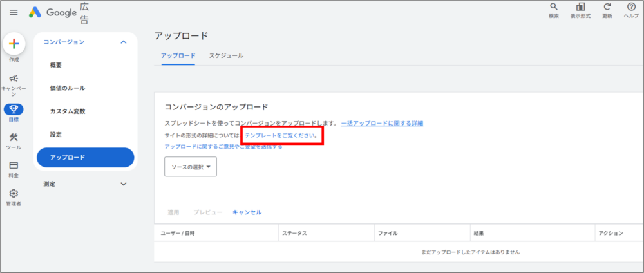Viewport: 644px width, 273px height.
Task: Select the Goals trophy icon
Action: 14,109
